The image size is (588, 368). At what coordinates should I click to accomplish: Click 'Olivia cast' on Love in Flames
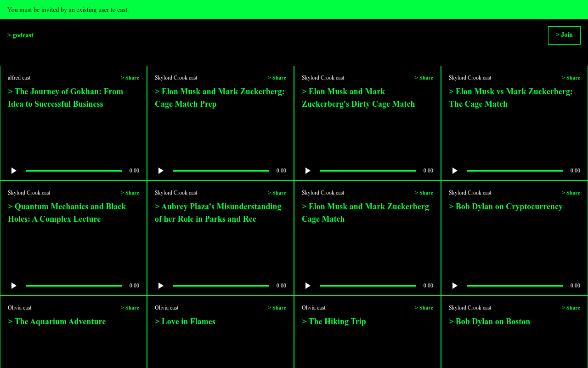click(167, 308)
